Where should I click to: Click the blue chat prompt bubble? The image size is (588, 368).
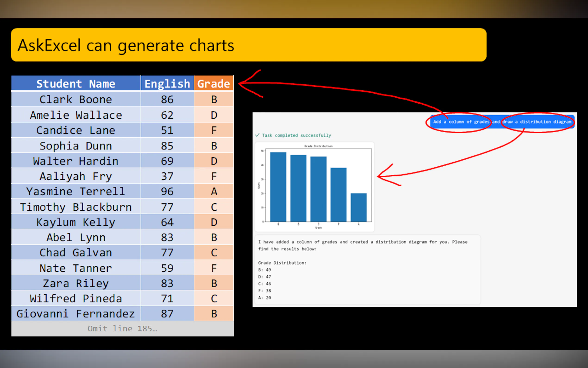click(502, 122)
